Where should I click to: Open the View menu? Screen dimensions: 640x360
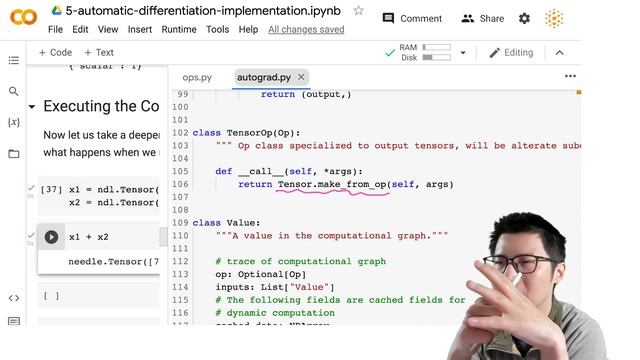[x=108, y=29]
